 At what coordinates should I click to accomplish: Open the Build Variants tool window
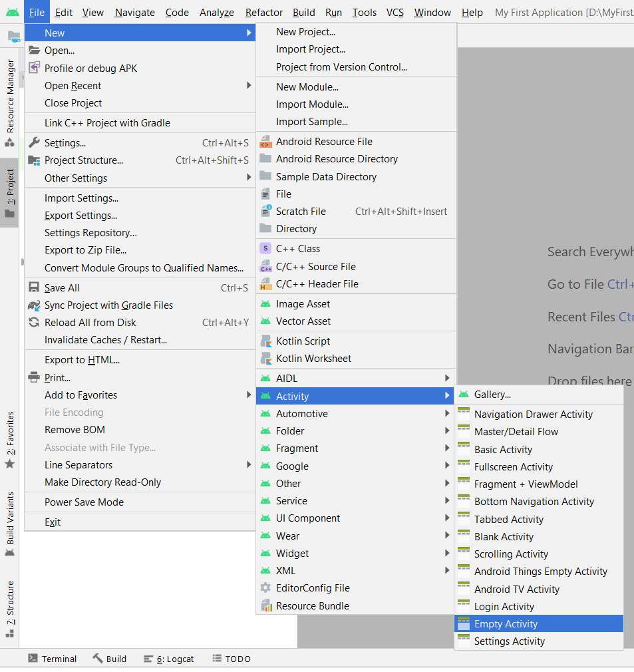[x=10, y=524]
